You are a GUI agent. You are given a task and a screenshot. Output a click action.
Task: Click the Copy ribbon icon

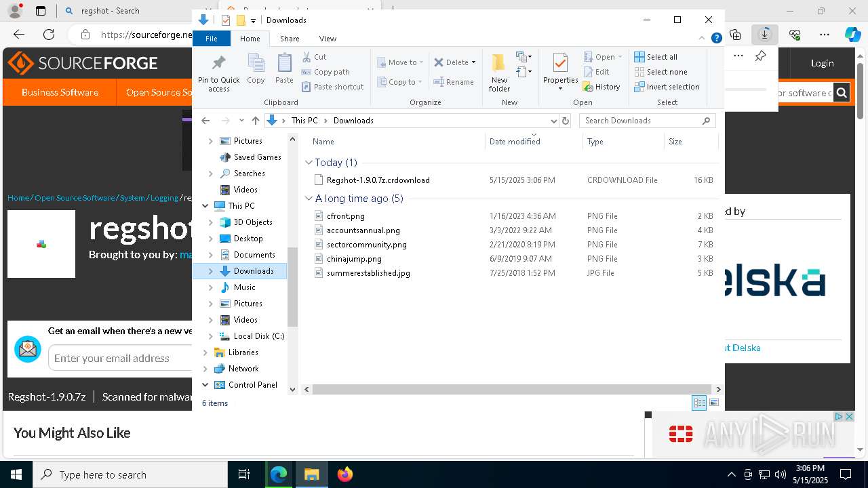pyautogui.click(x=256, y=70)
